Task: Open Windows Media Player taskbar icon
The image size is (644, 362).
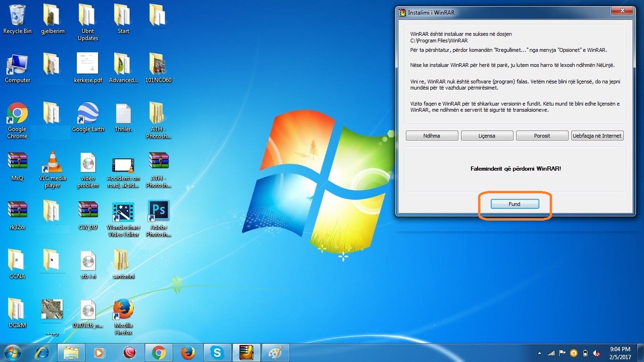Action: coord(99,353)
